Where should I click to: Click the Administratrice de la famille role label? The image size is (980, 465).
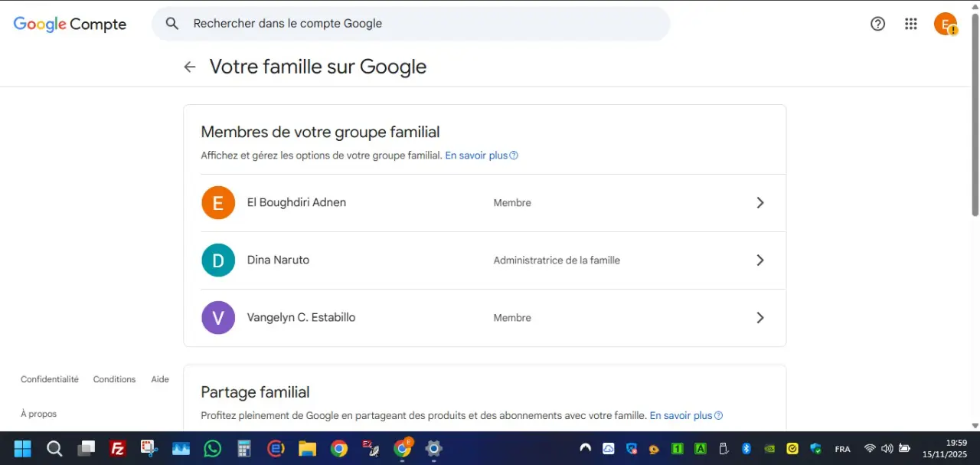point(557,260)
